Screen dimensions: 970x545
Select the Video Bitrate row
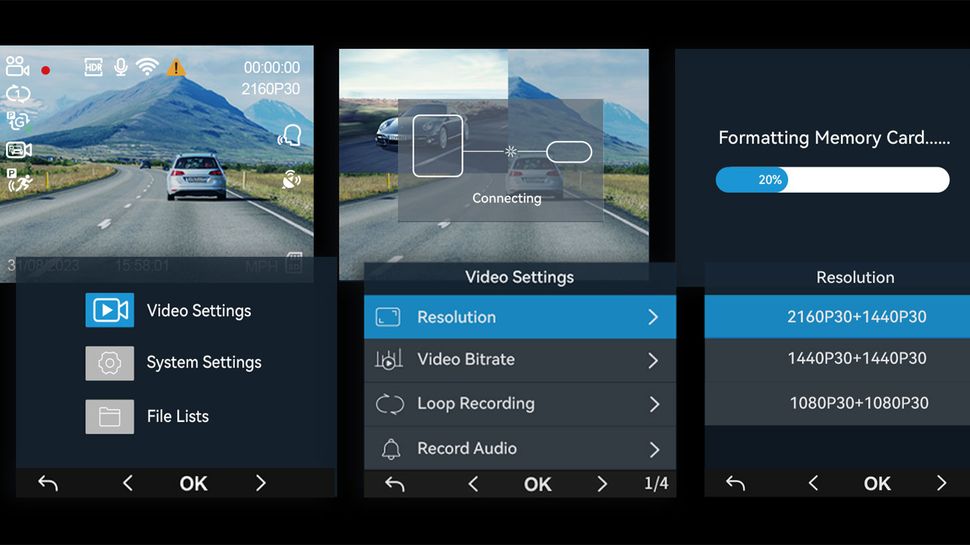[520, 360]
